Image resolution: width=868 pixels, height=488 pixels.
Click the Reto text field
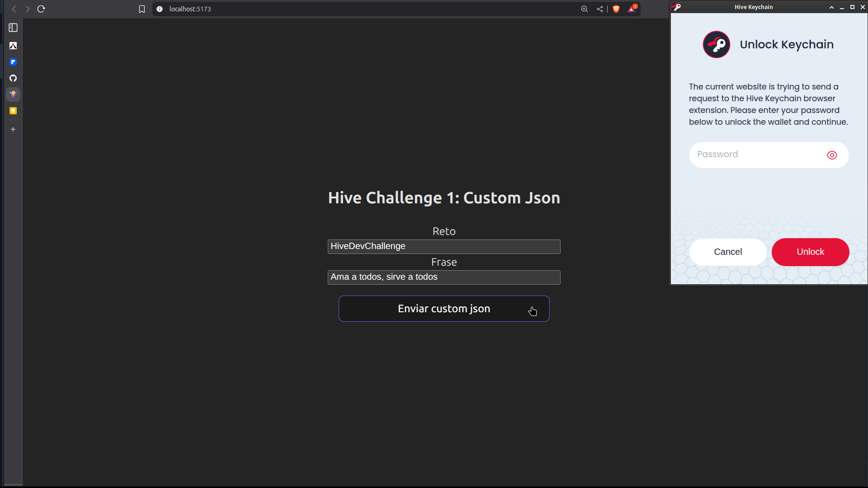444,247
